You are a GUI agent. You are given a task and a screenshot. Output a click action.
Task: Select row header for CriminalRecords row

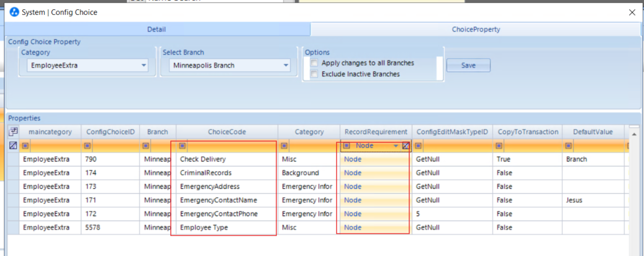click(13, 173)
